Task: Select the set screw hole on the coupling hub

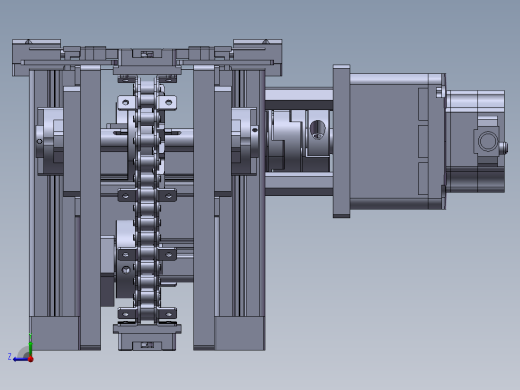Action: (x=318, y=129)
